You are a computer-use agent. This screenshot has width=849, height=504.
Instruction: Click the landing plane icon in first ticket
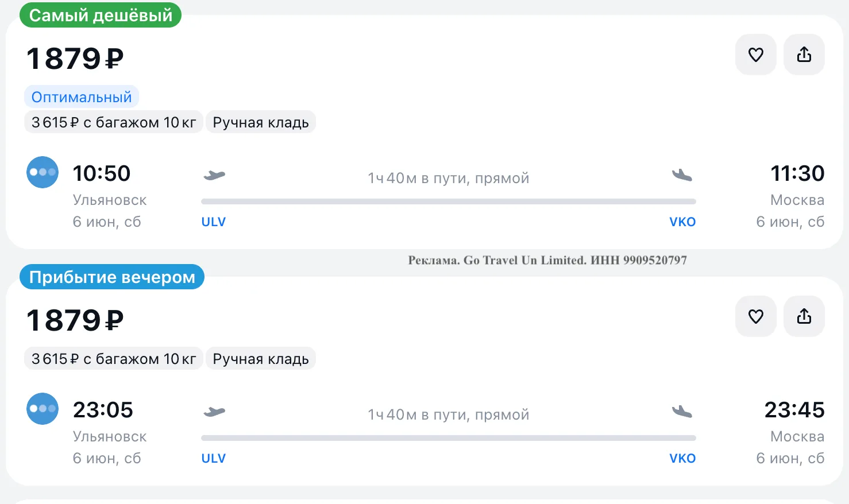[682, 175]
